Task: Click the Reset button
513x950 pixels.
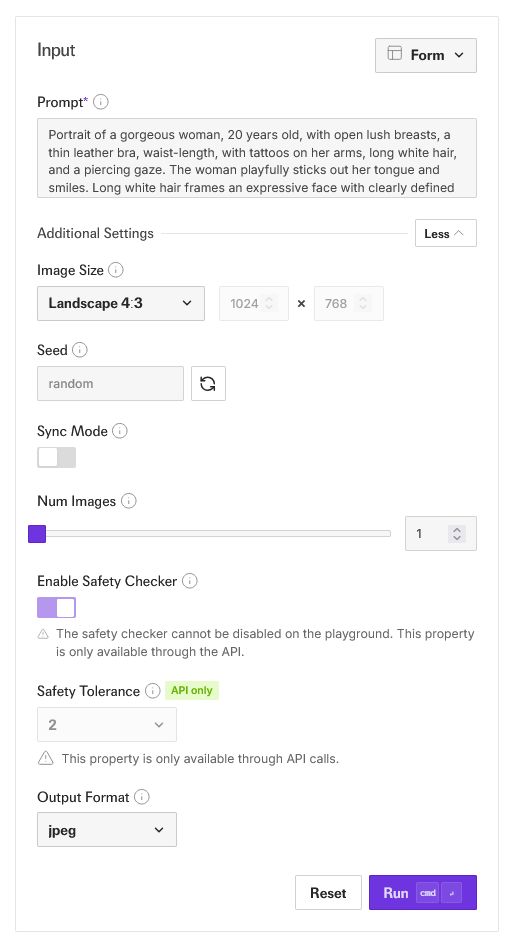Action: (328, 892)
